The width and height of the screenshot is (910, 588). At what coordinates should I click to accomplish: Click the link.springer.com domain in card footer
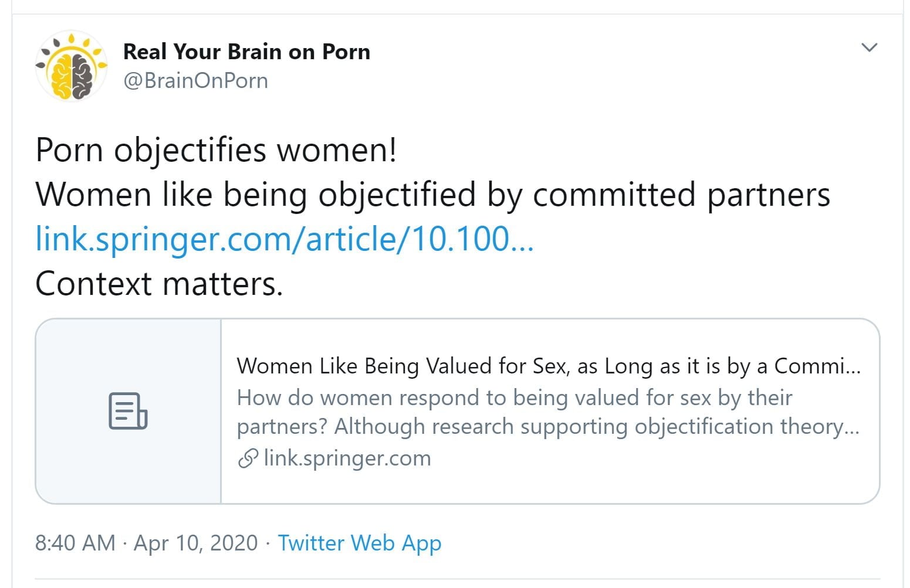347,458
